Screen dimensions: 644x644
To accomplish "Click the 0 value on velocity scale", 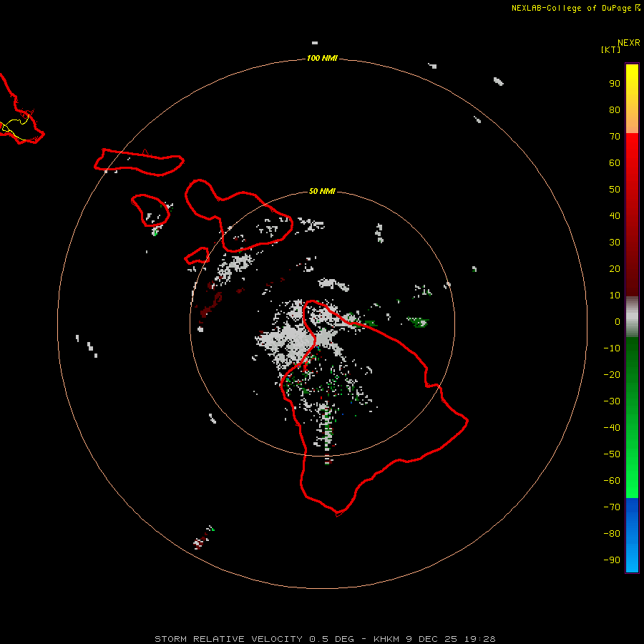I will coord(618,321).
